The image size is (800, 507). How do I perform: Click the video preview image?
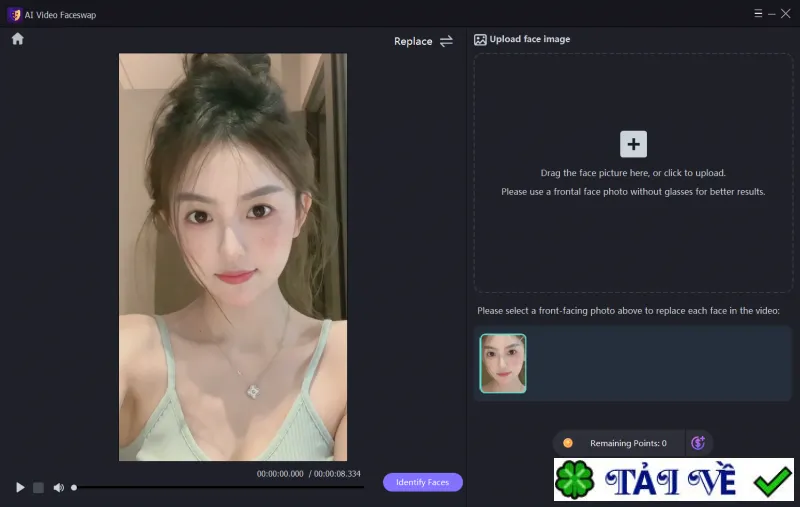pyautogui.click(x=233, y=257)
